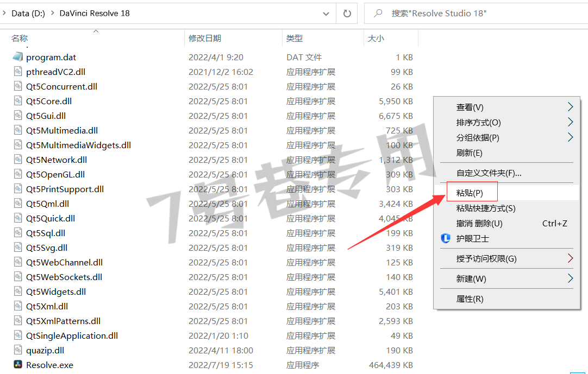Click the pthreadVC2.dll file icon
This screenshot has height=374, width=588.
click(x=18, y=72)
